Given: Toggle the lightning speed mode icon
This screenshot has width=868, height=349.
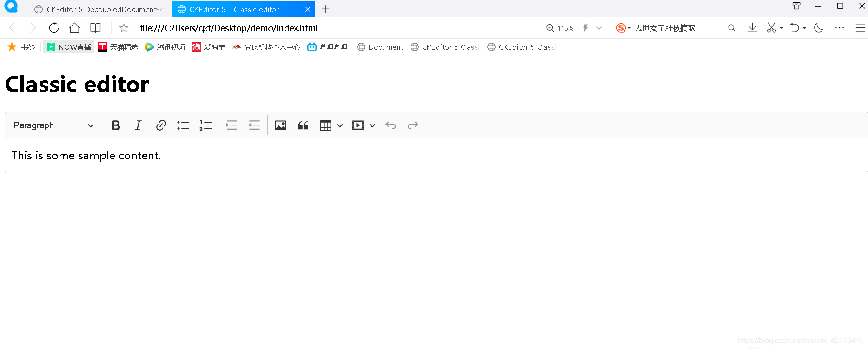Looking at the screenshot, I should click(x=585, y=28).
